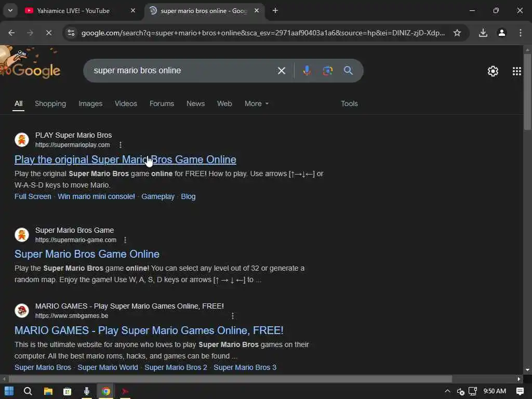The image size is (532, 399).
Task: Click the horizontal scrollbar right arrow
Action: point(519,379)
